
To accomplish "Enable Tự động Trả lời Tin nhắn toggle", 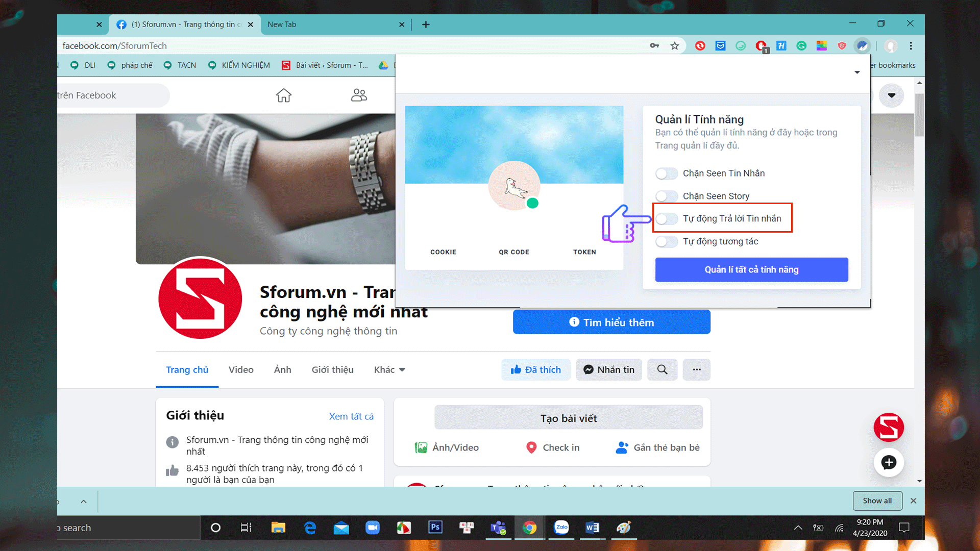I will [x=666, y=218].
